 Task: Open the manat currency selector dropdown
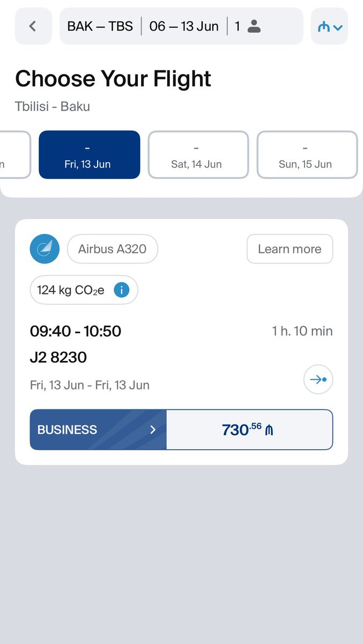click(x=329, y=26)
